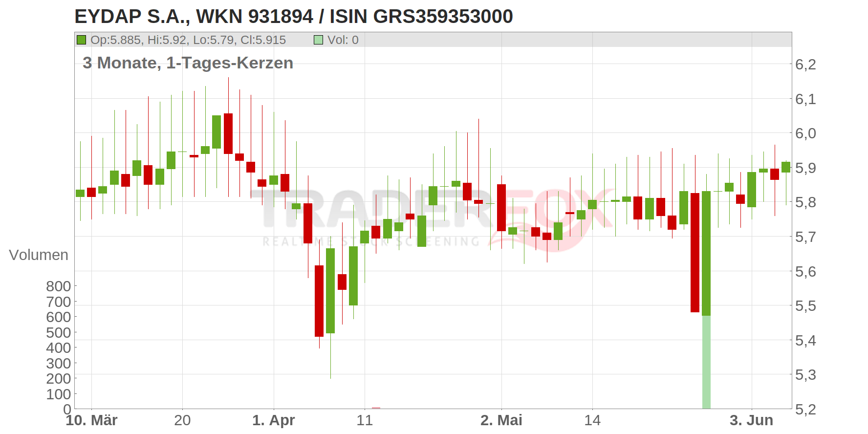Click the 6,0 price axis label
The width and height of the screenshot is (868, 434).
click(x=805, y=133)
